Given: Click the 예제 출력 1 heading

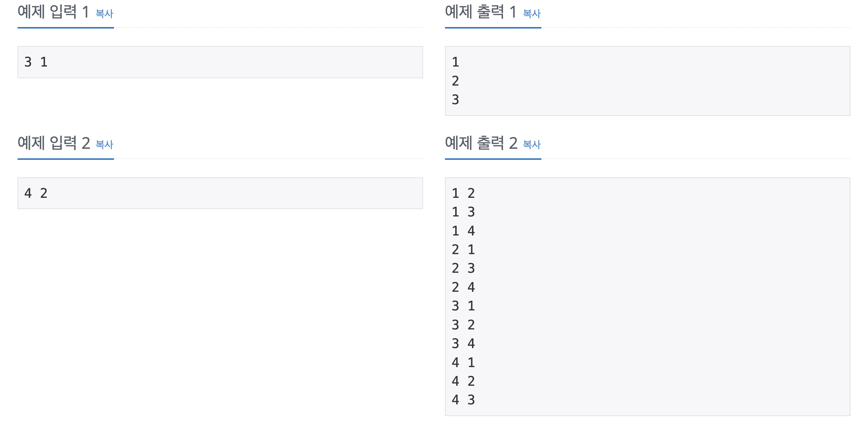Looking at the screenshot, I should [x=481, y=12].
